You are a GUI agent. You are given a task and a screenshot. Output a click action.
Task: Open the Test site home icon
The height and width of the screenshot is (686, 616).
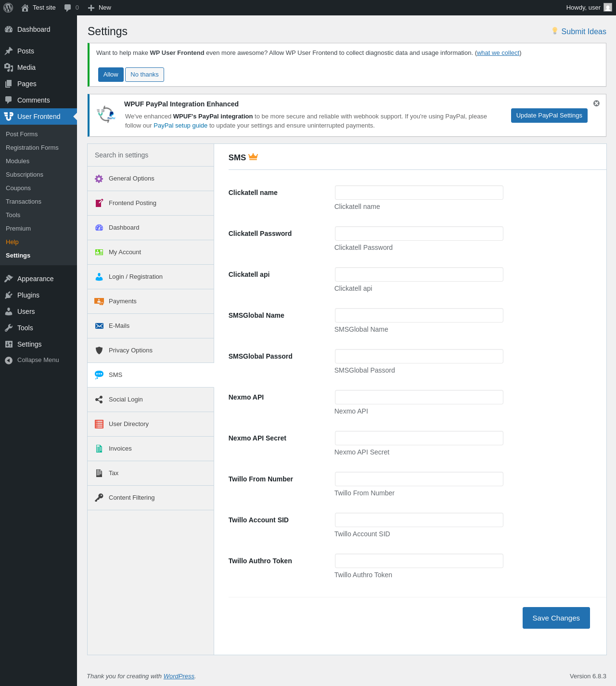(25, 8)
